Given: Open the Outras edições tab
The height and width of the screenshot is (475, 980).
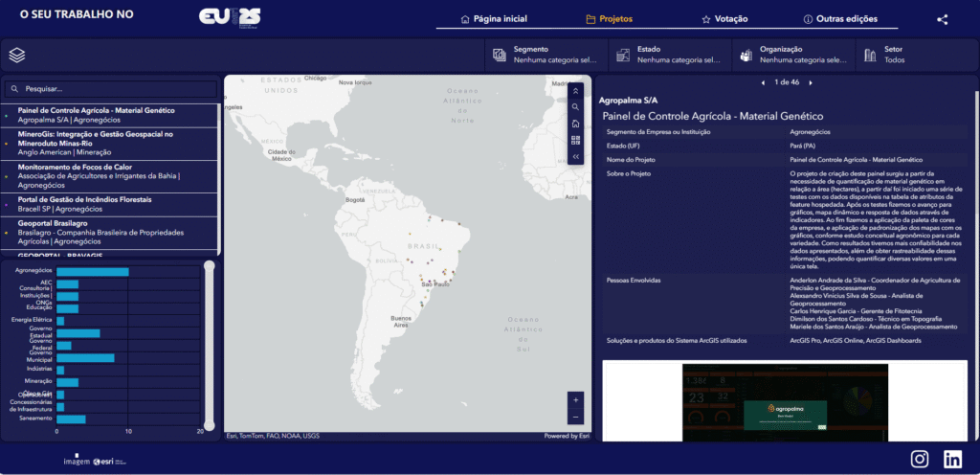Looking at the screenshot, I should [x=839, y=19].
